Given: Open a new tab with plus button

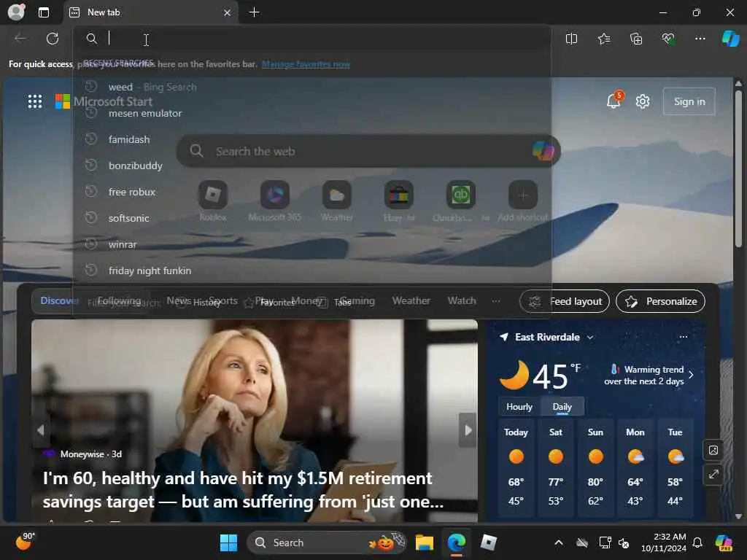Looking at the screenshot, I should [255, 12].
